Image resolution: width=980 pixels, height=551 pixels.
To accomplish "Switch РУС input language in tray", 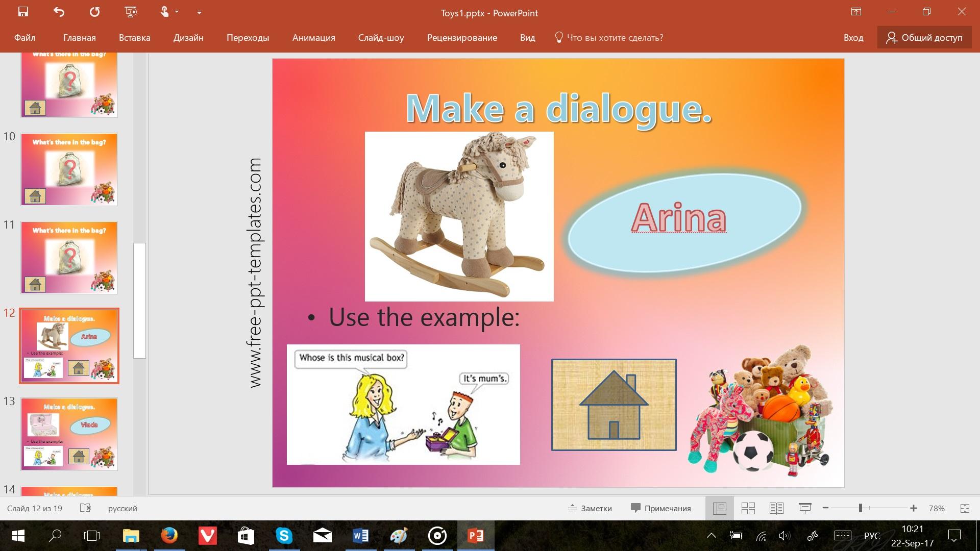I will tap(872, 536).
